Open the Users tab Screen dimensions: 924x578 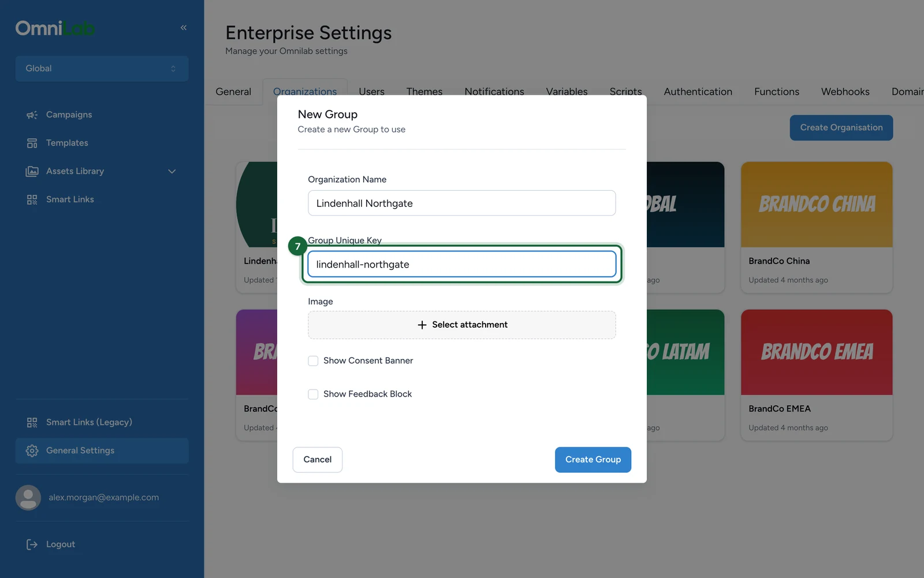pos(371,92)
